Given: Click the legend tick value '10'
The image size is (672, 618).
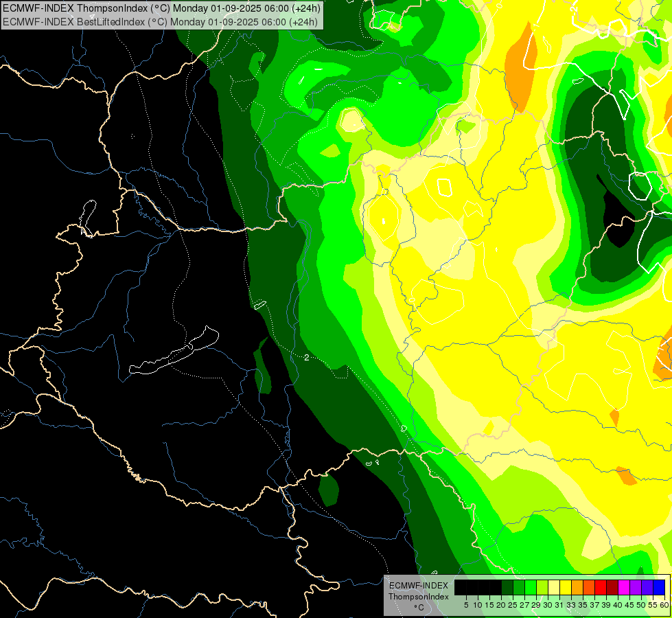Looking at the screenshot, I should (x=478, y=605).
